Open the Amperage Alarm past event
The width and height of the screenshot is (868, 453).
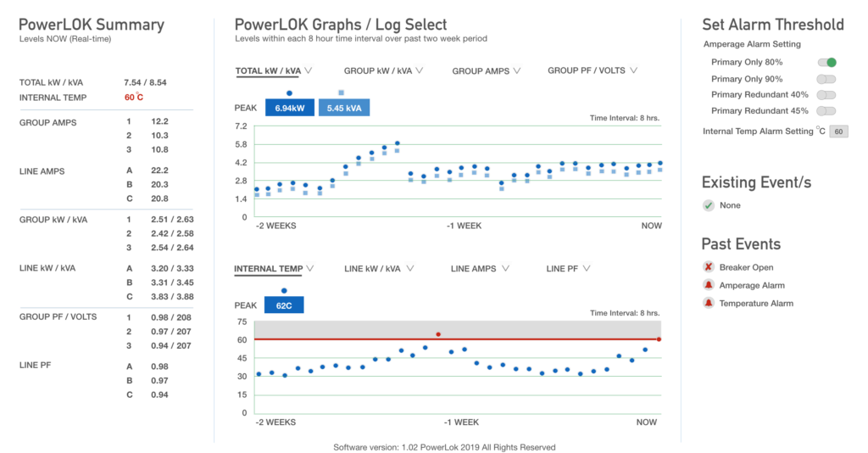pos(752,286)
